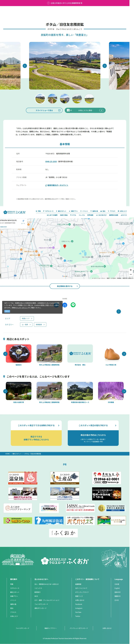This screenshot has width=134, height=644.
Task: Click the typhoon warning alert icon
Action: [48, 3]
